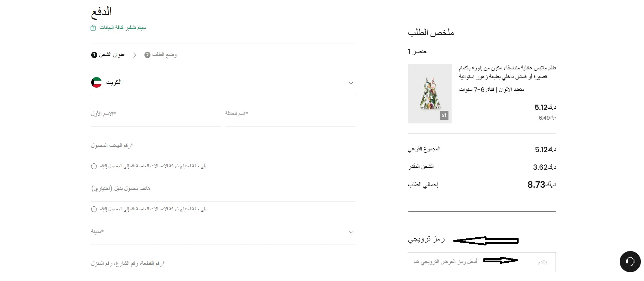Click the info icon under alternate phone
The width and height of the screenshot is (644, 281).
pyautogui.click(x=94, y=209)
